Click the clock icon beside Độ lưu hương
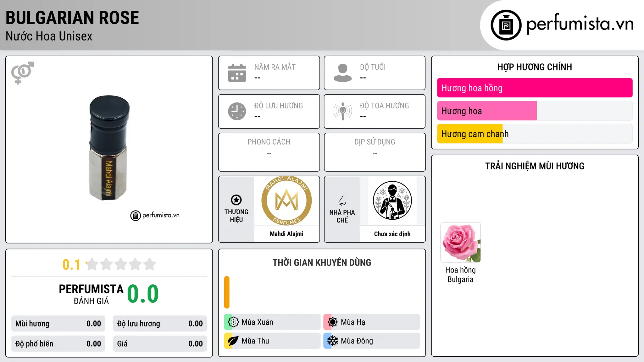 (237, 111)
